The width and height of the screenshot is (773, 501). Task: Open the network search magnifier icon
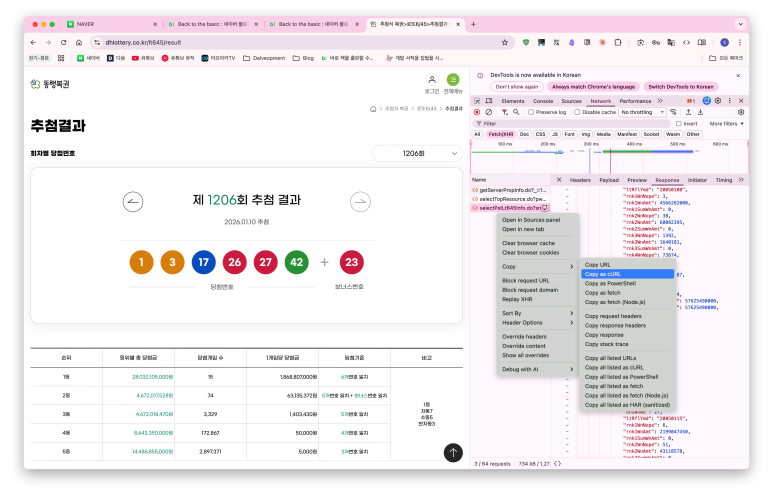point(514,112)
